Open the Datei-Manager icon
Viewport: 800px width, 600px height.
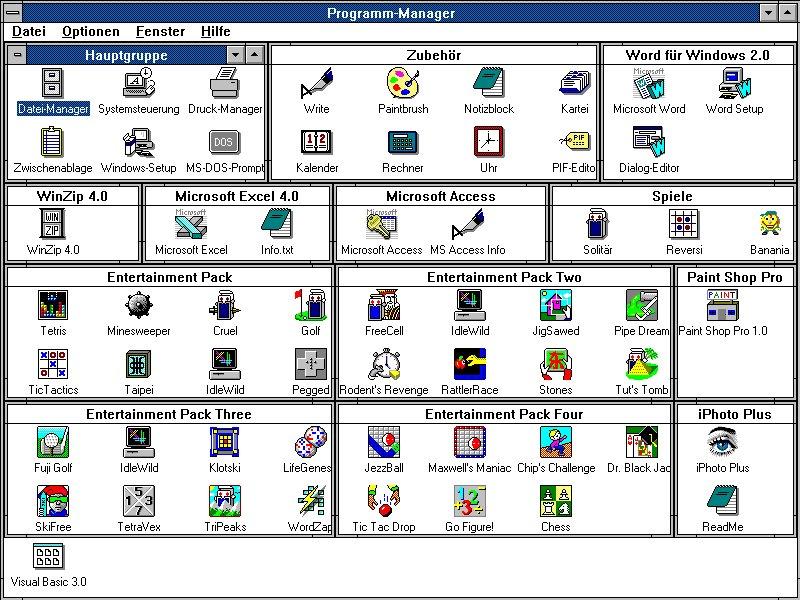pyautogui.click(x=53, y=85)
